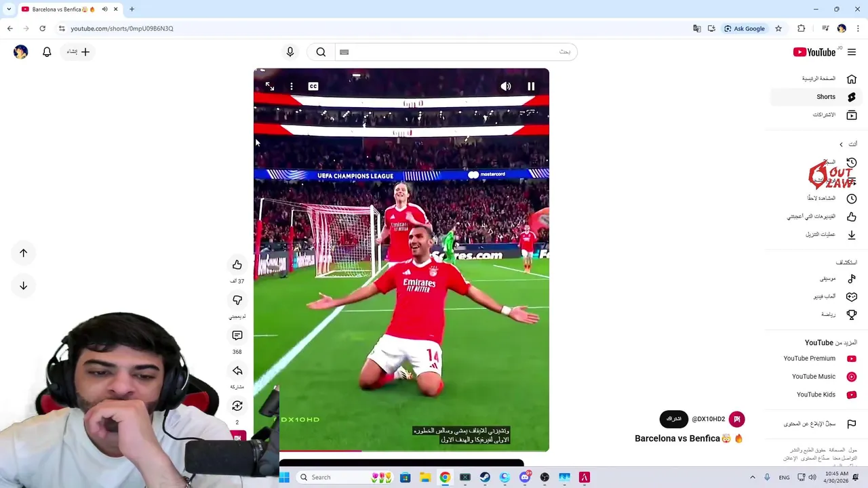Open Chrome tab search arrow
This screenshot has width=868, height=488.
9,9
